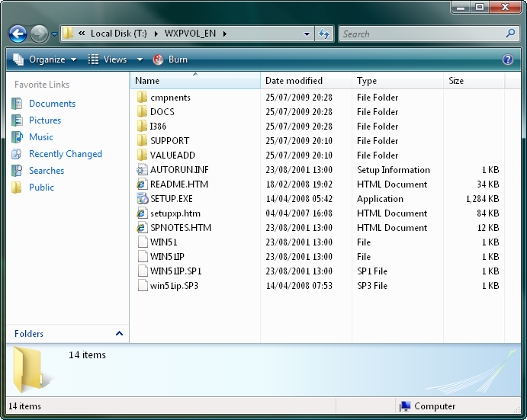Select the SUPPORT folder icon

click(142, 140)
